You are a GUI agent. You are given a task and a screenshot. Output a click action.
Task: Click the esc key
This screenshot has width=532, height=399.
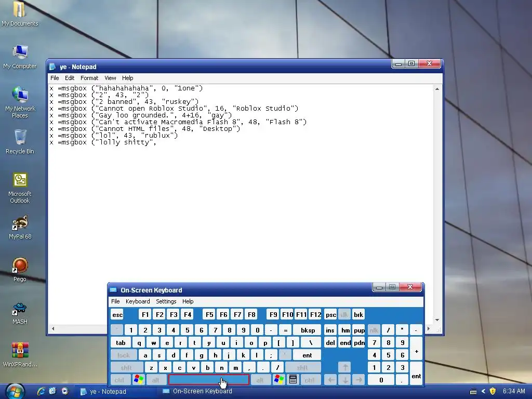117,314
